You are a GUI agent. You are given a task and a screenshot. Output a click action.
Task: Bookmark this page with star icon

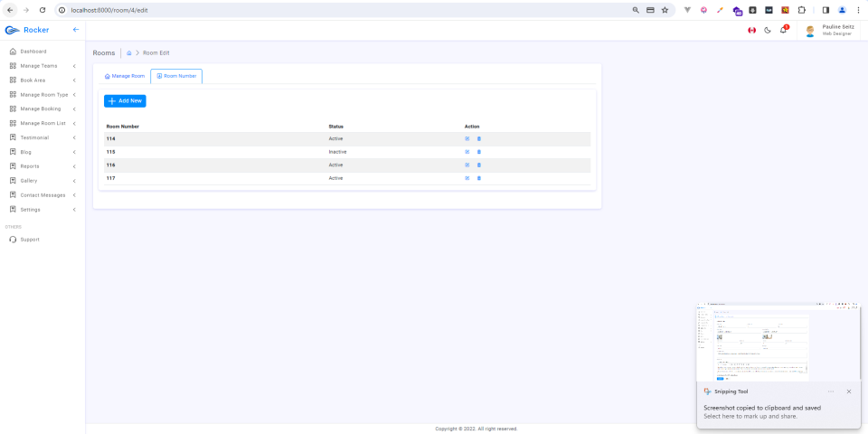(x=665, y=10)
